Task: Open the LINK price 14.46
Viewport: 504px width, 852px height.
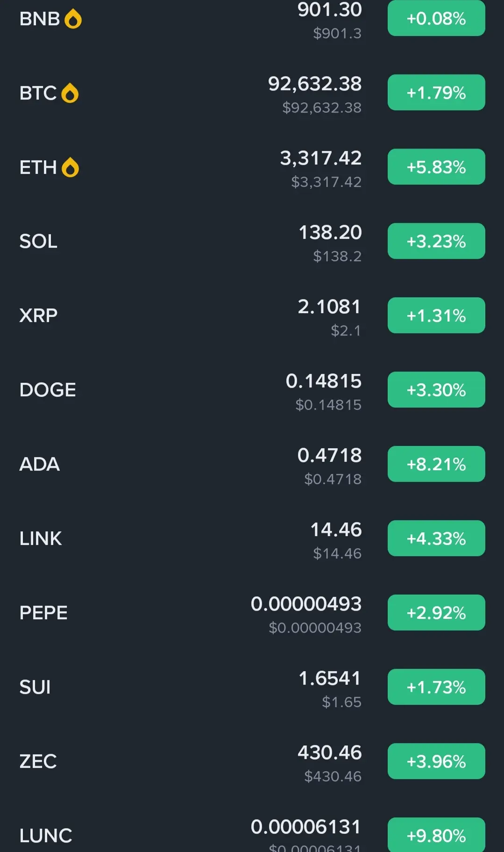Action: 336,530
